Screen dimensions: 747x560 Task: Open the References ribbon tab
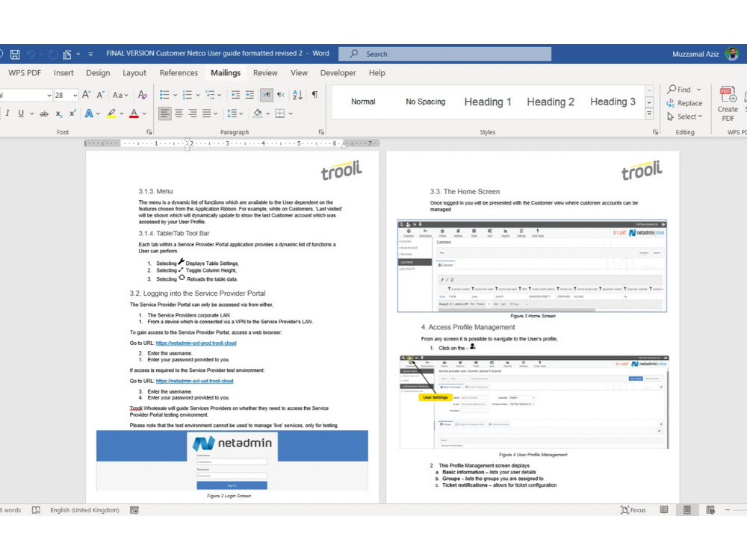(179, 73)
